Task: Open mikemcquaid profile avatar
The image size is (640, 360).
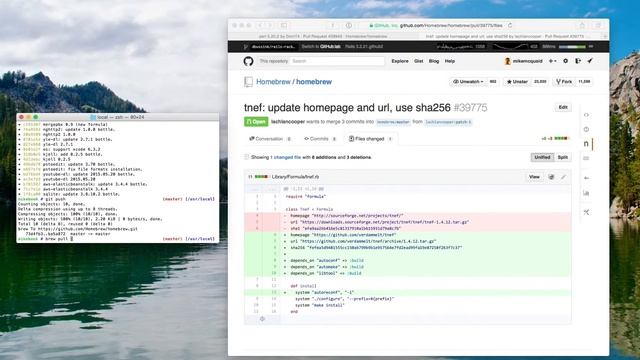Action: 507,61
